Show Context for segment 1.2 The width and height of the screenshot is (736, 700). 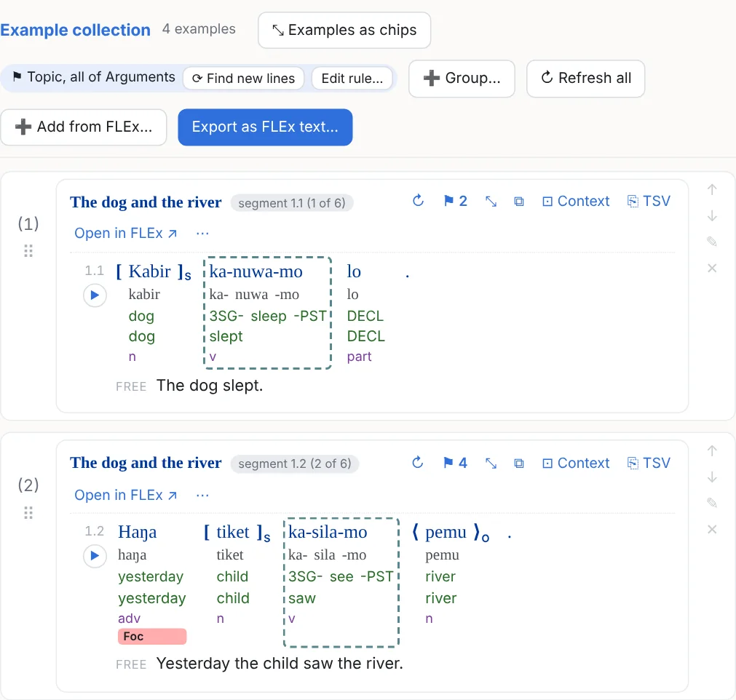576,463
